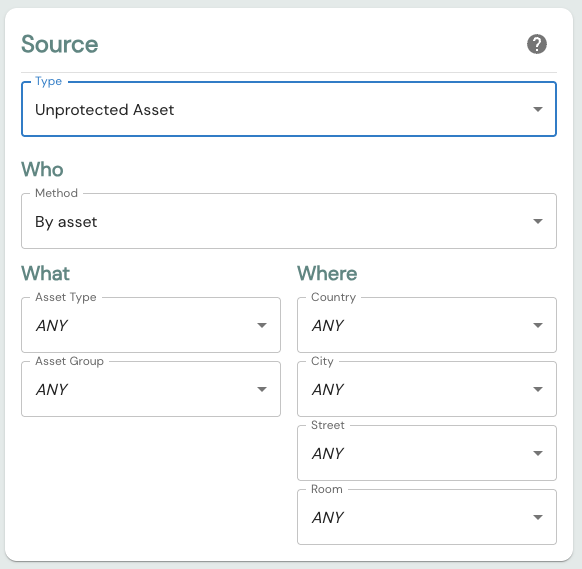The width and height of the screenshot is (582, 569).
Task: Expand the Street dropdown
Action: (x=427, y=453)
